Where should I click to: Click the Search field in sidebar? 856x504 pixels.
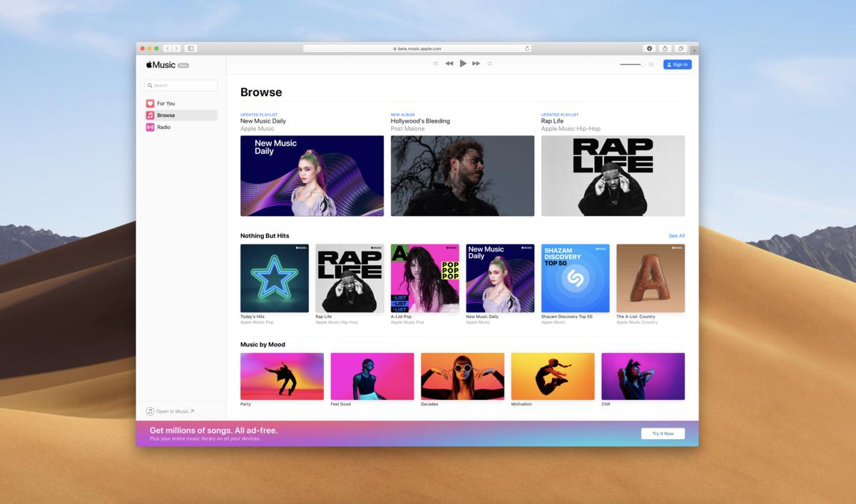pyautogui.click(x=181, y=86)
